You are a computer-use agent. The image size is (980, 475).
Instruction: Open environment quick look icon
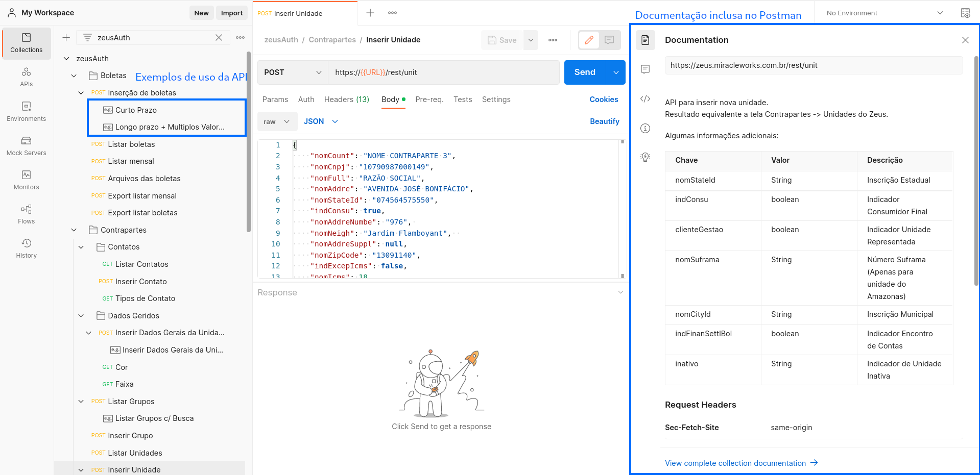pyautogui.click(x=965, y=13)
